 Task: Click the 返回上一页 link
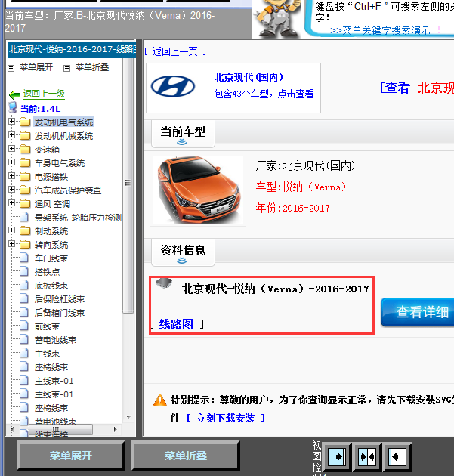(175, 51)
